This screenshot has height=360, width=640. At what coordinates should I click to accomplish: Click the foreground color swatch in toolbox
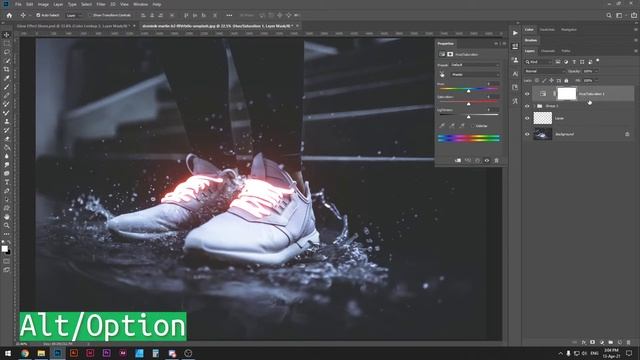(4, 249)
